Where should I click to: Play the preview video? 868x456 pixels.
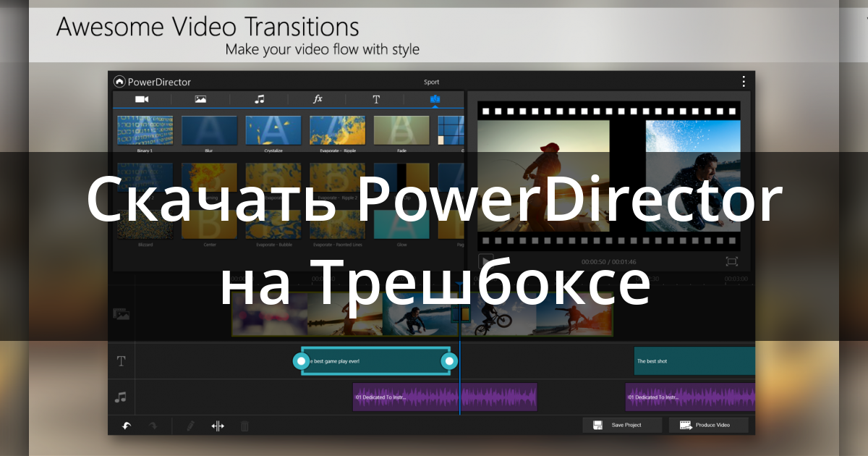487,261
